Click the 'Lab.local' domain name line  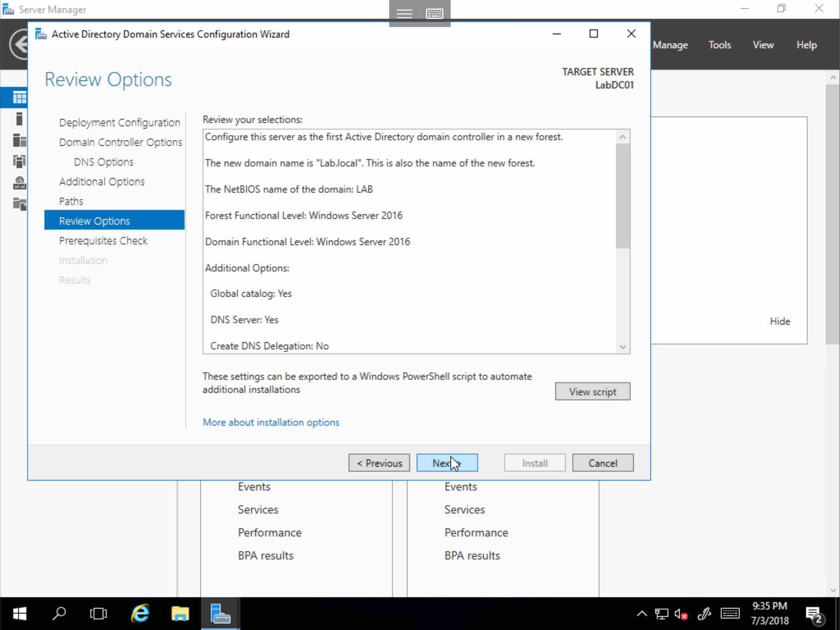(x=370, y=163)
